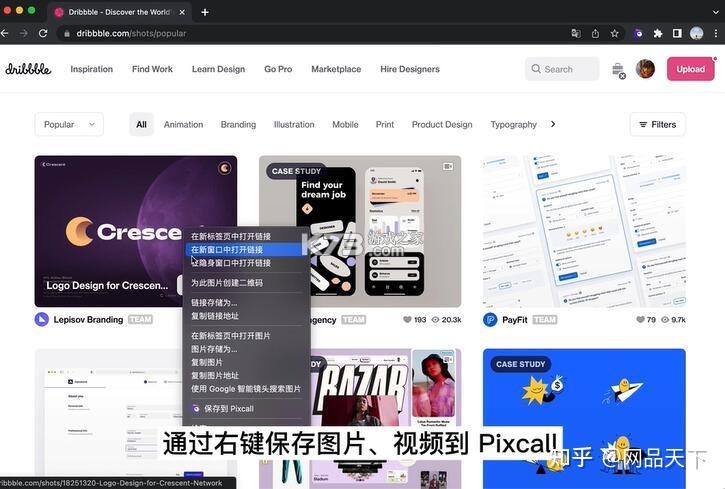The height and width of the screenshot is (489, 725).
Task: Open a new browser tab
Action: (x=205, y=12)
